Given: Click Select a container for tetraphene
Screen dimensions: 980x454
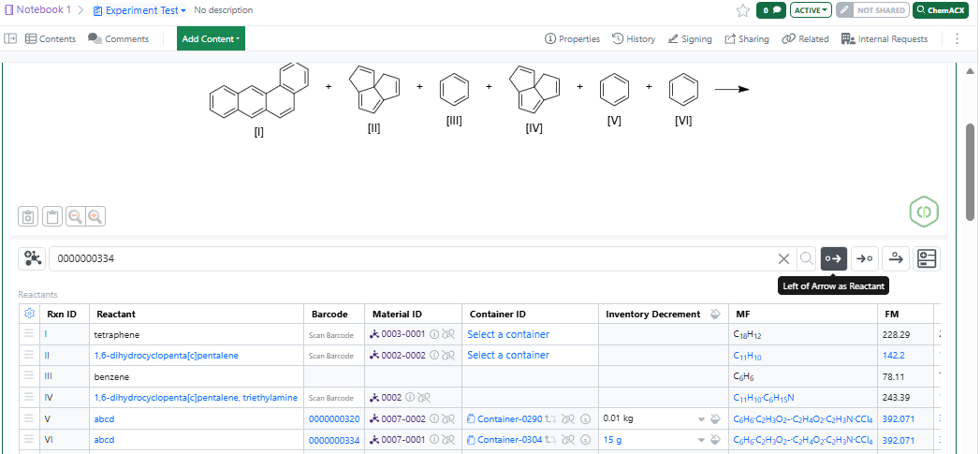Looking at the screenshot, I should click(x=508, y=334).
